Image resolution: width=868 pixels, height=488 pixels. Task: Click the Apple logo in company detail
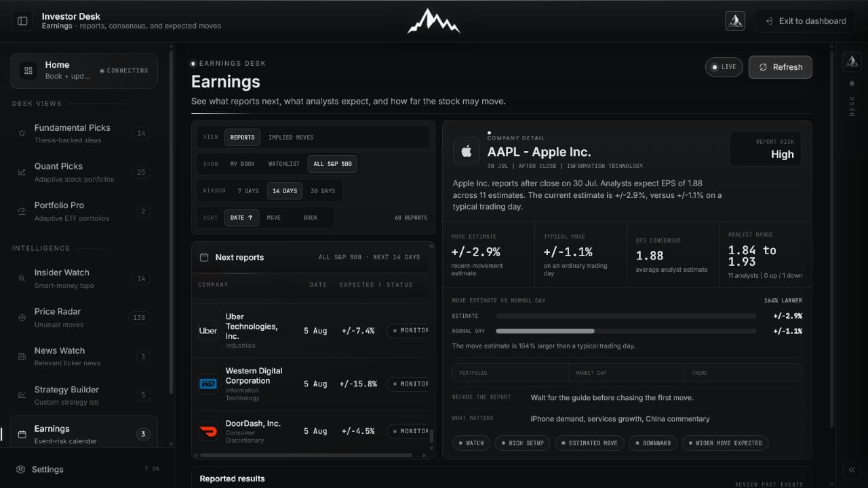coord(467,152)
